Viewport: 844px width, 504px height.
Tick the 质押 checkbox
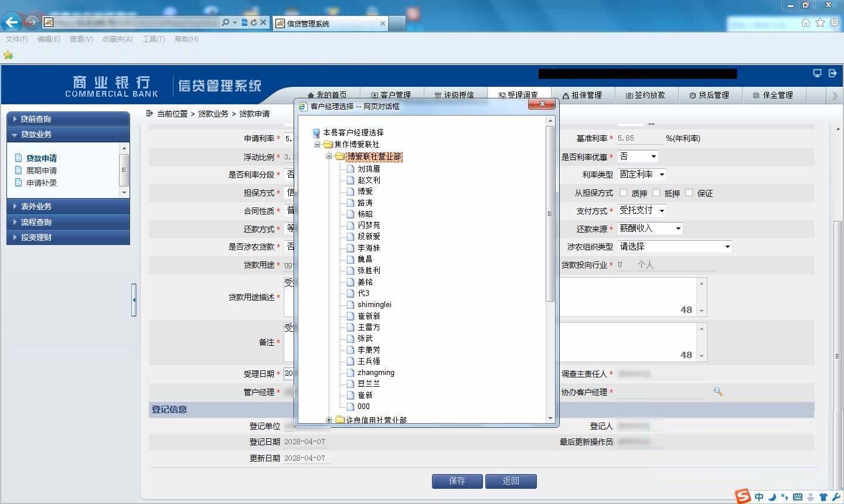point(624,193)
